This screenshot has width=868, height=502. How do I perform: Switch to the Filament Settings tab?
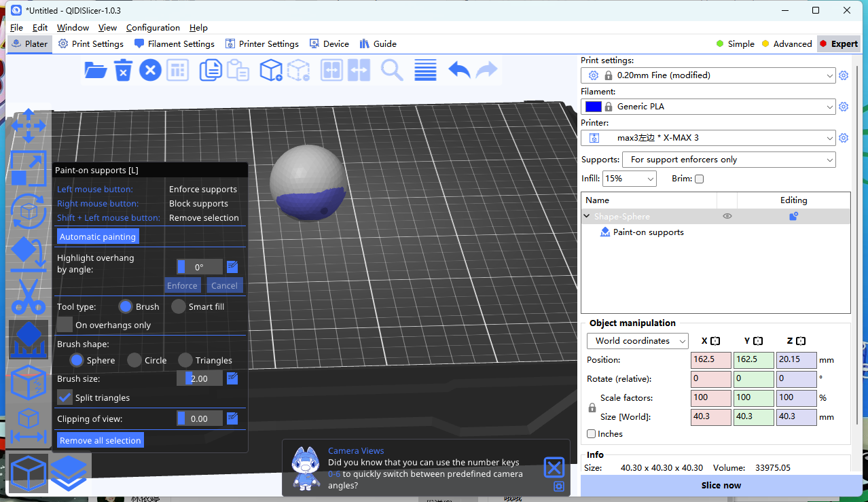175,43
